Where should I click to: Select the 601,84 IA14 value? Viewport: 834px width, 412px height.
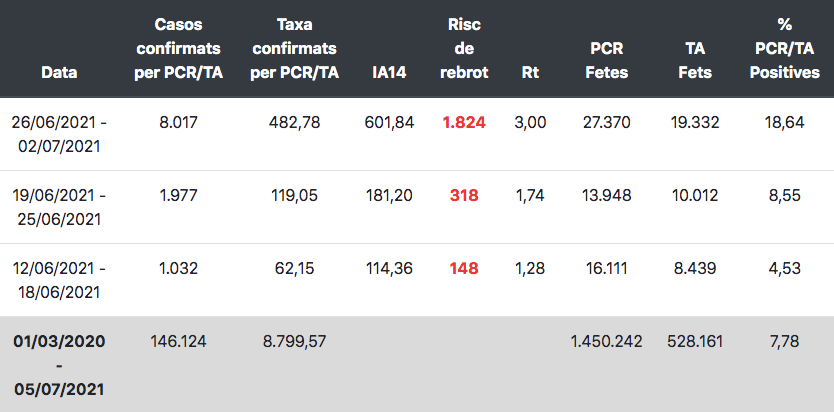(x=389, y=123)
